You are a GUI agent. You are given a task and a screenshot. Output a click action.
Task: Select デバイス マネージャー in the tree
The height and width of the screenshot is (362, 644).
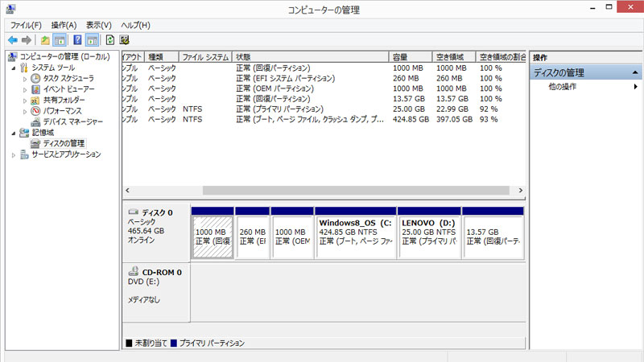[x=72, y=121]
